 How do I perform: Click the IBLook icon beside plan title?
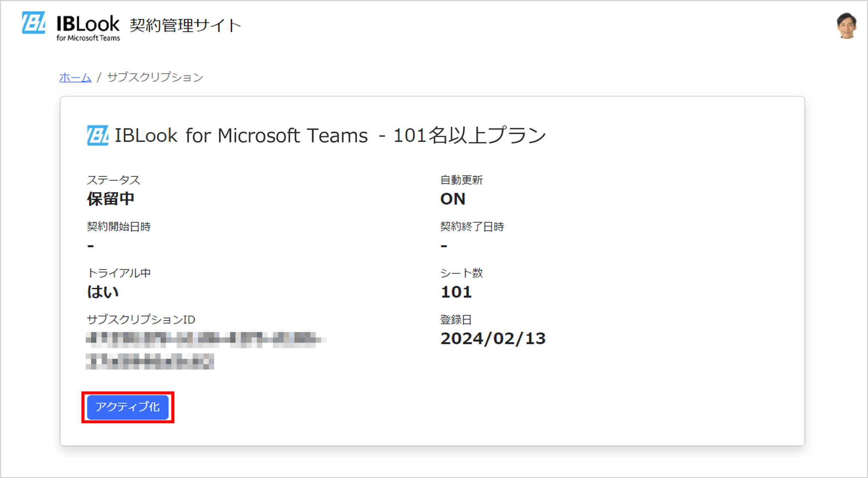pyautogui.click(x=98, y=136)
